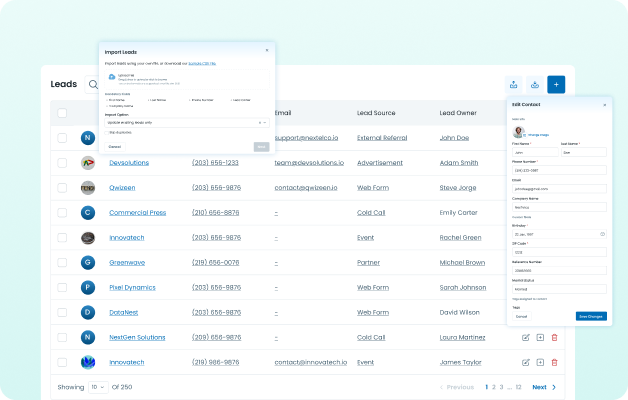Delete the last Innovatech row via trash icon
The image size is (628, 400).
[554, 362]
